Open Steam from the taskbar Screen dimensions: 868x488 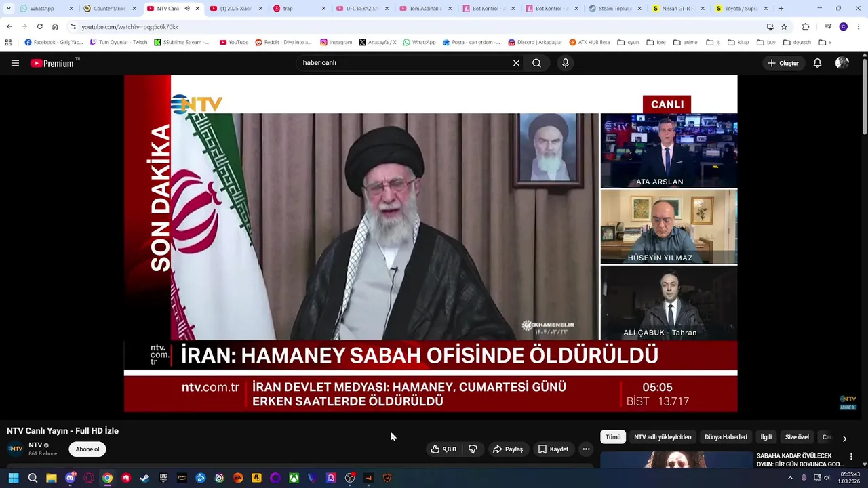(144, 479)
